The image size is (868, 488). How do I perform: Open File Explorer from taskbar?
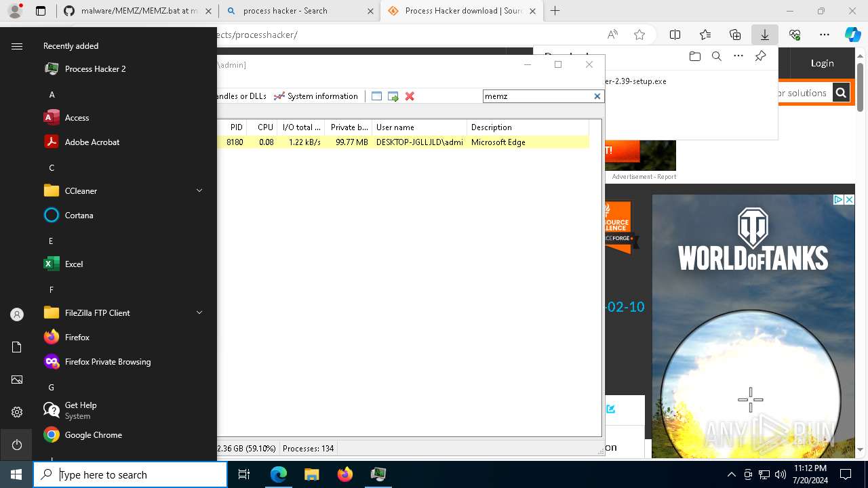click(x=311, y=474)
